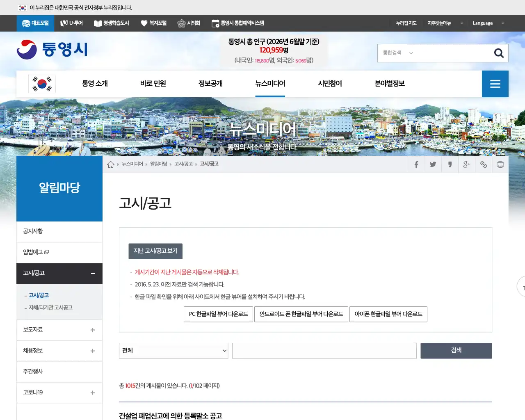Select 고시/공고 sub-item in sidebar
The width and height of the screenshot is (525, 420).
39,296
